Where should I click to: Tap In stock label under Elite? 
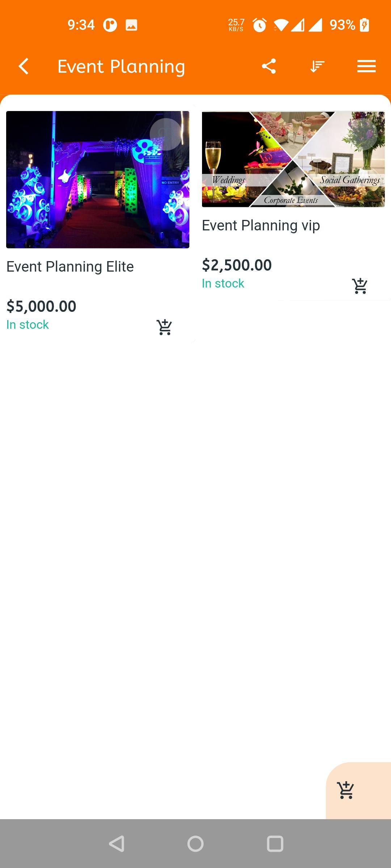pyautogui.click(x=28, y=325)
